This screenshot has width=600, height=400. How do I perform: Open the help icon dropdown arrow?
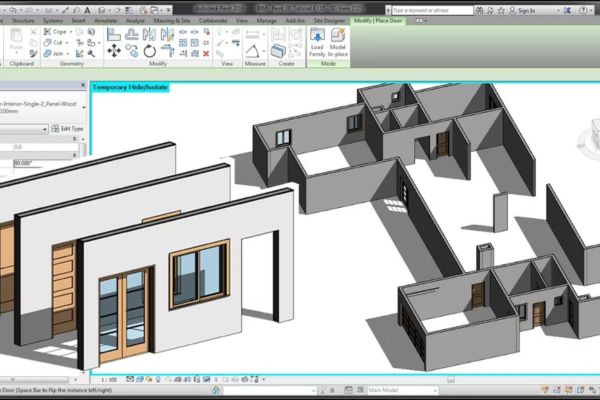(591, 11)
